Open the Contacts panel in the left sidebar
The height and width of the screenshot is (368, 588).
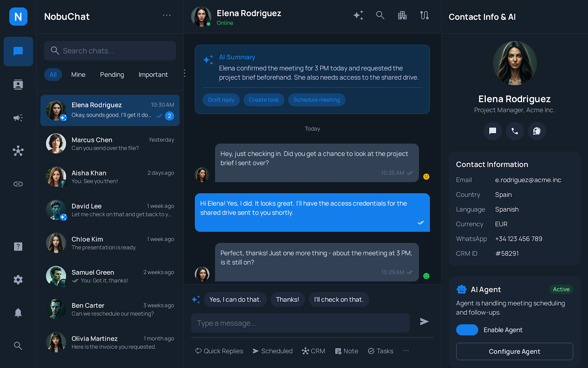pyautogui.click(x=18, y=85)
